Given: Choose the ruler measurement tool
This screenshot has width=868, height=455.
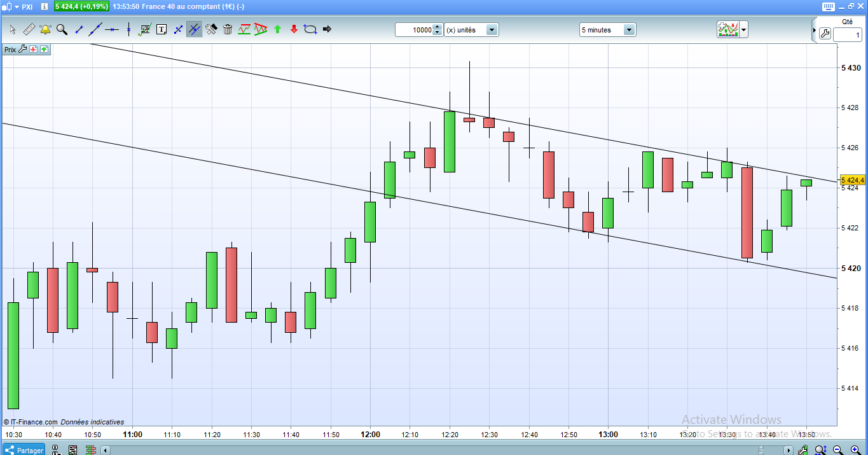Looking at the screenshot, I should pyautogui.click(x=29, y=29).
